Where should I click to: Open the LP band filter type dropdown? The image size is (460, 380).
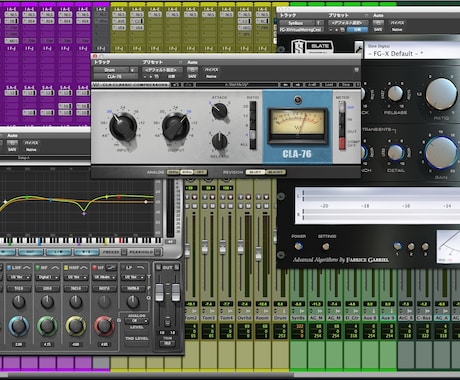tap(133, 277)
